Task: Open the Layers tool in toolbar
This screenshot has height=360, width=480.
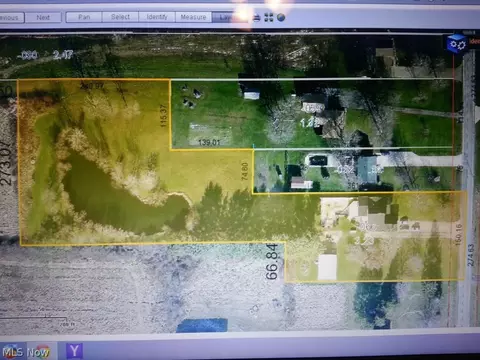Action: click(230, 17)
